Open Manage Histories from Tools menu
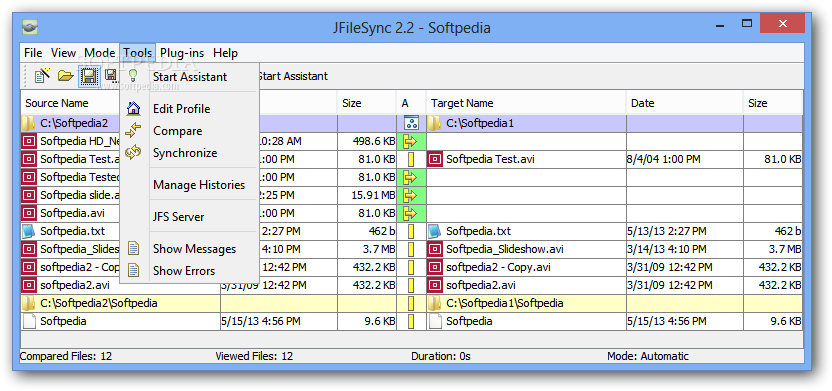The width and height of the screenshot is (832, 391). 189,185
